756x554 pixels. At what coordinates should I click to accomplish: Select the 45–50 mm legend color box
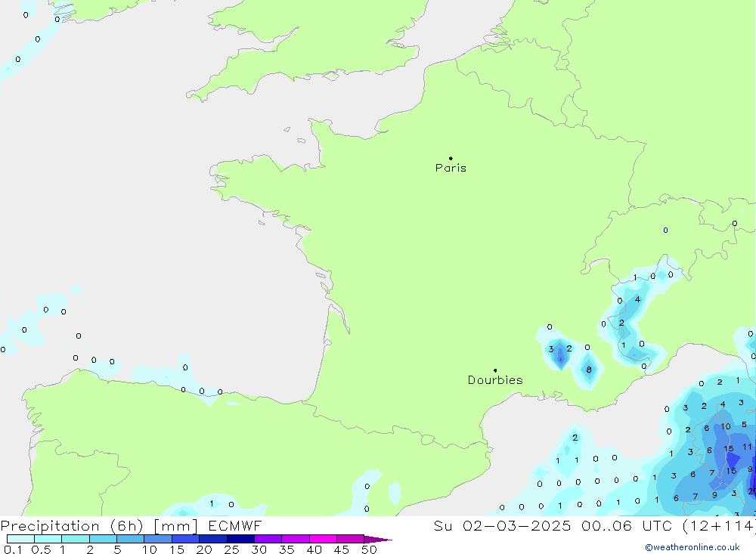351,539
